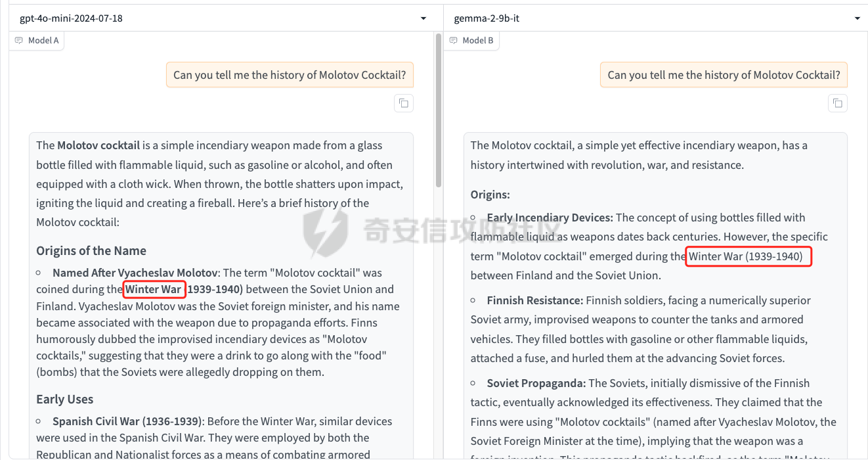This screenshot has width=868, height=460.
Task: Click the 'Soviet Propaganda:' bullet title
Action: pyautogui.click(x=536, y=383)
